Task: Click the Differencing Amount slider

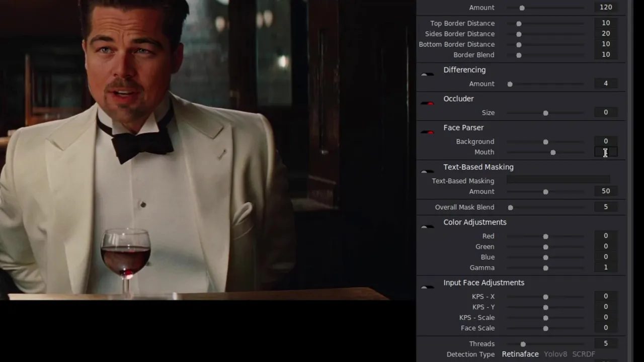Action: (545, 84)
